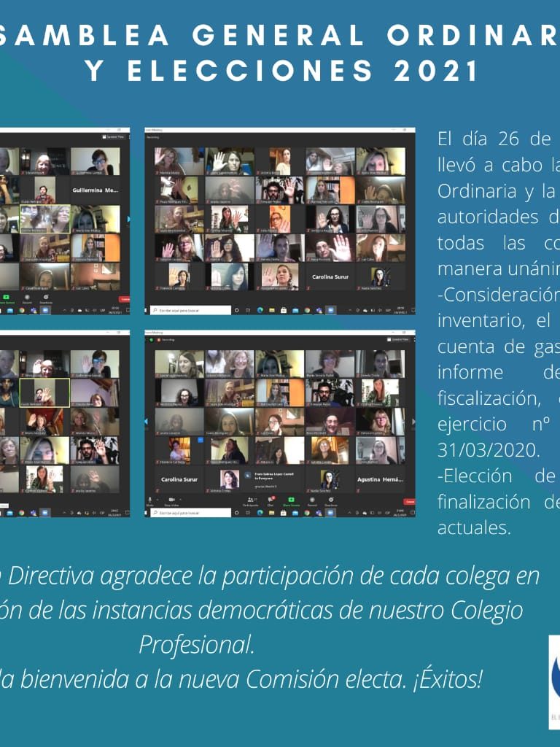The image size is (560, 747).
Task: Expand audio options arrow next to Mute
Action: point(157,499)
